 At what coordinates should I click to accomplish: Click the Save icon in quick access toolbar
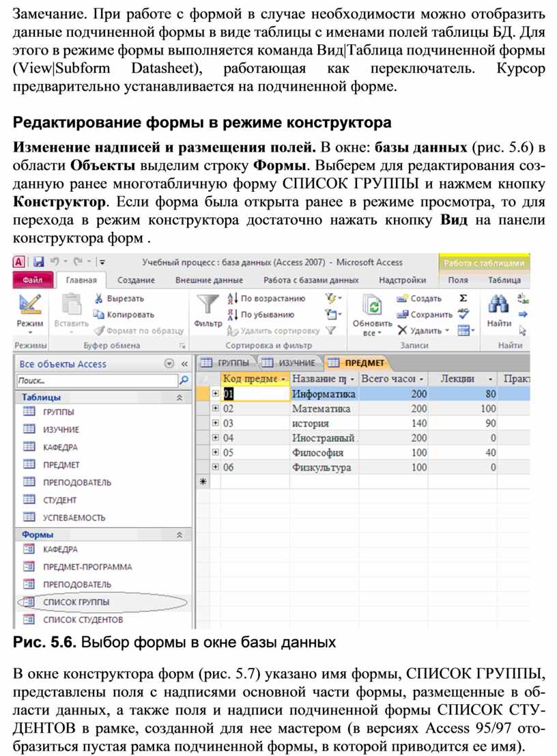coord(38,262)
